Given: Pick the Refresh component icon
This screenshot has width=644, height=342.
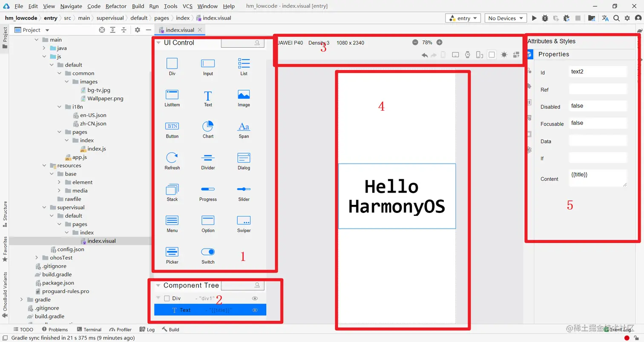Looking at the screenshot, I should pyautogui.click(x=172, y=158).
